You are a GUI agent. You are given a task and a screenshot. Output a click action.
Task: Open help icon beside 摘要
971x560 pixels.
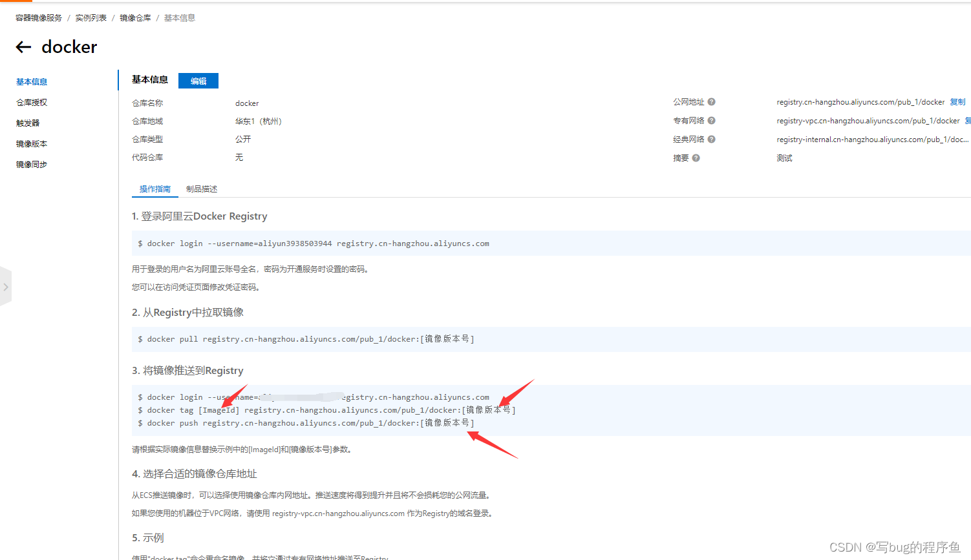pyautogui.click(x=696, y=158)
